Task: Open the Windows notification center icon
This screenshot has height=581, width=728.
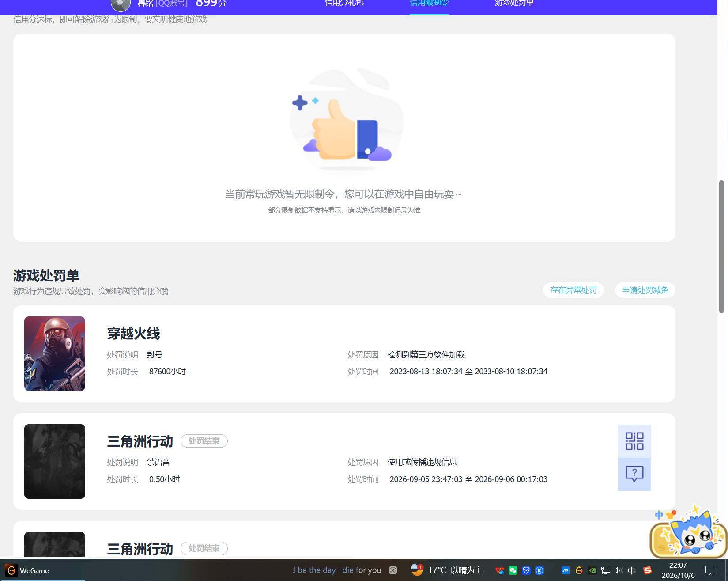Action: pyautogui.click(x=710, y=570)
